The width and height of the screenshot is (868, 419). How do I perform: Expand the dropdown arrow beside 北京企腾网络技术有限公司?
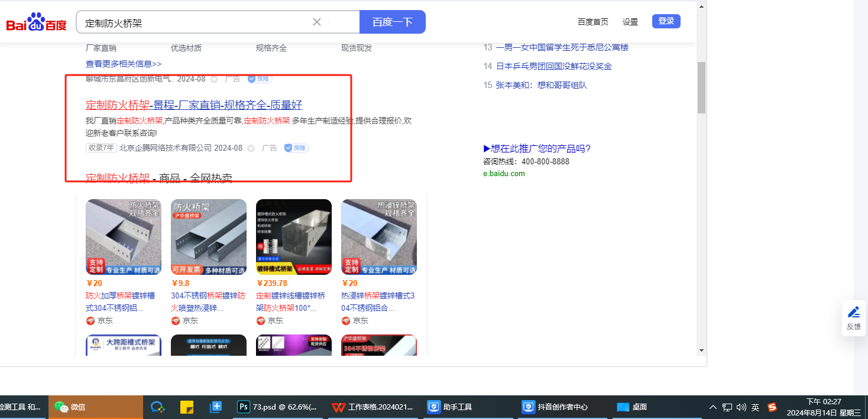(251, 148)
